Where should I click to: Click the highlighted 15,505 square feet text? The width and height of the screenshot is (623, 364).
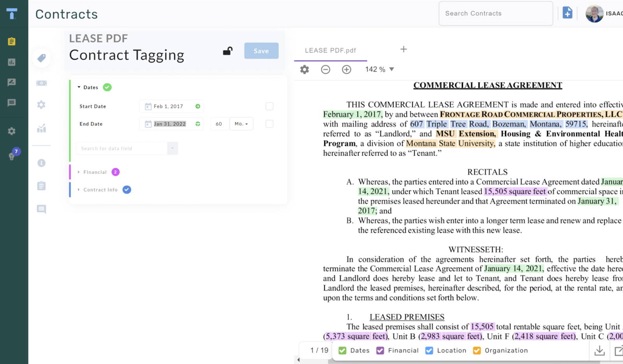(515, 191)
